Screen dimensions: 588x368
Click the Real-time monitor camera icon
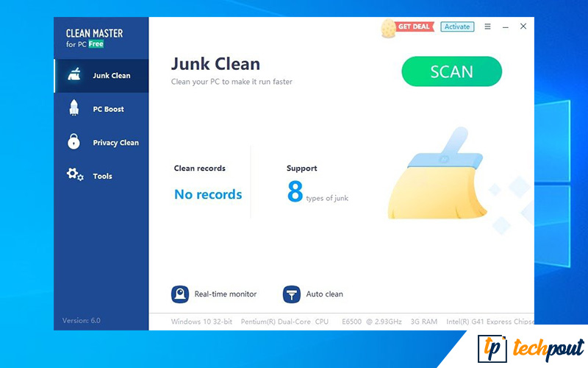click(x=180, y=294)
